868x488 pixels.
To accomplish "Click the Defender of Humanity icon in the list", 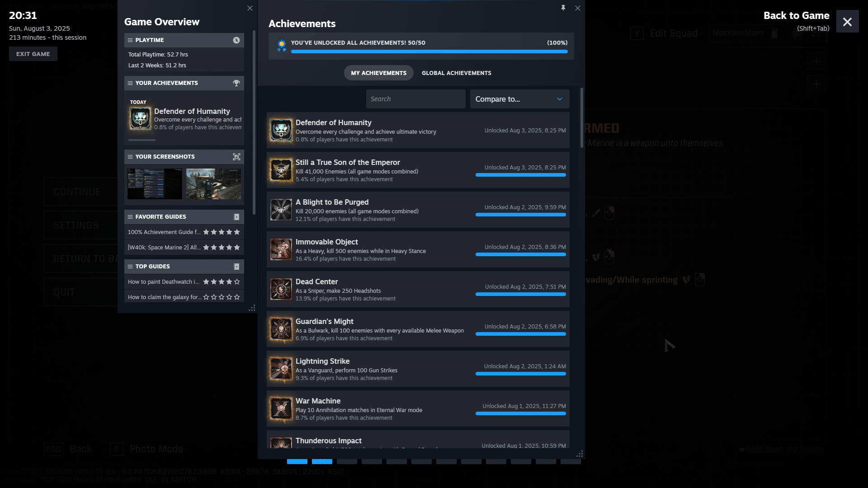I will [x=281, y=130].
